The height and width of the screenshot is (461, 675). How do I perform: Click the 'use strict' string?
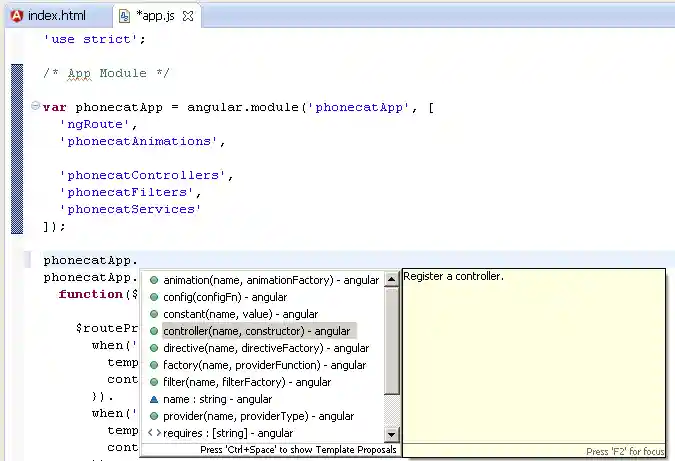point(90,39)
